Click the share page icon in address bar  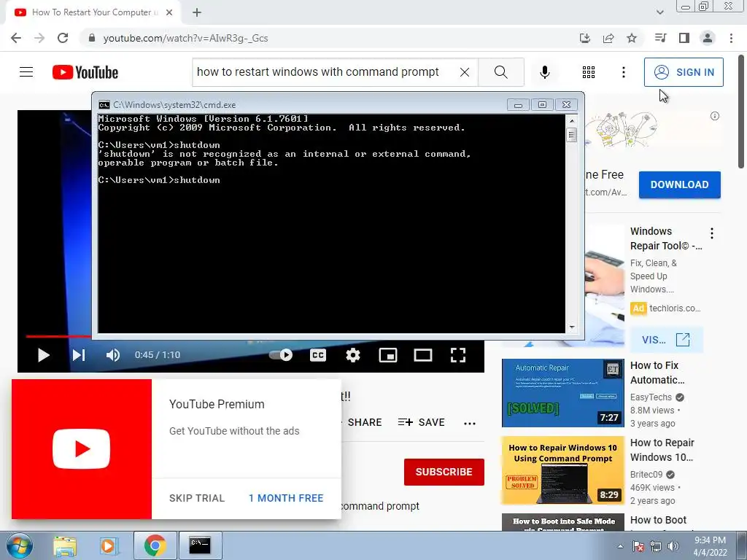[608, 38]
